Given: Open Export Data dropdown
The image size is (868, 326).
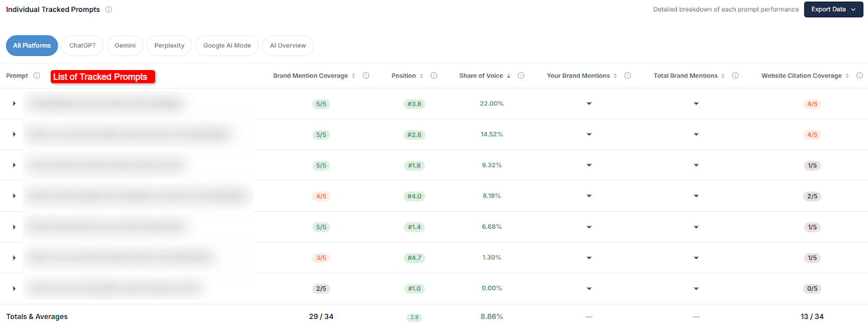Looking at the screenshot, I should tap(833, 9).
